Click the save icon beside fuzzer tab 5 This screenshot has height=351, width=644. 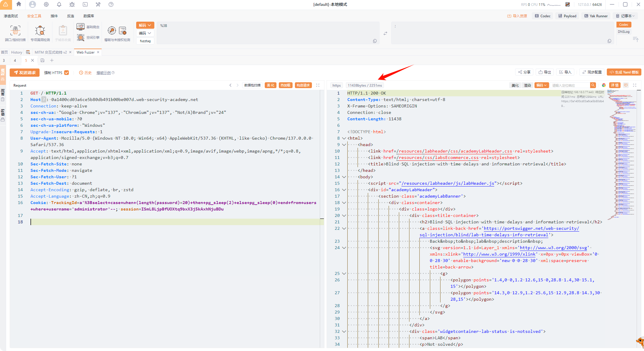(x=42, y=60)
